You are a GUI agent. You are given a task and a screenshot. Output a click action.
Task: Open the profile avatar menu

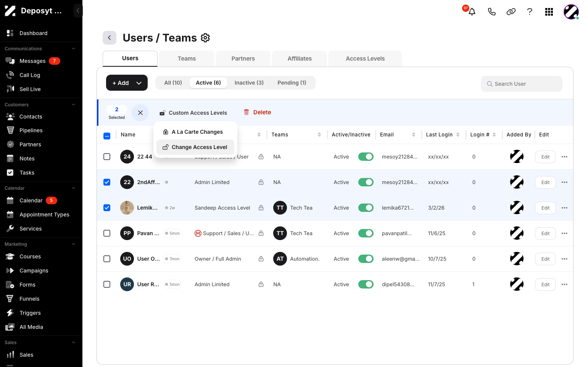[x=571, y=12]
